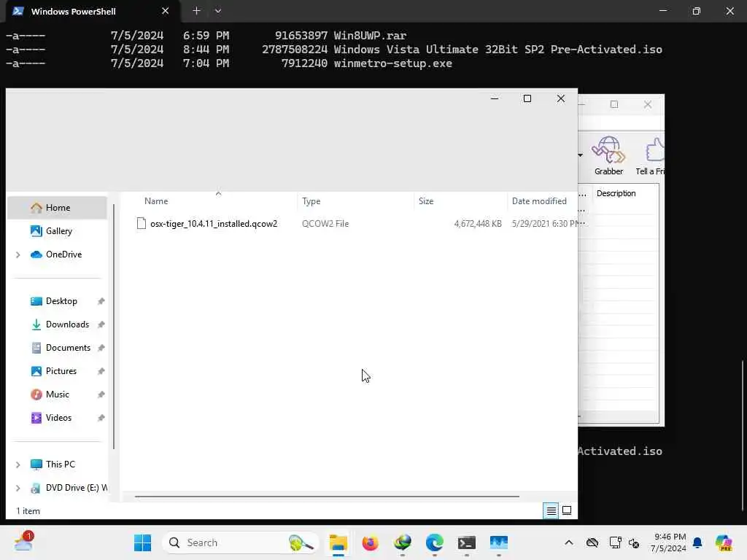Expand the OneDrive tree node
This screenshot has width=747, height=560.
click(18, 254)
